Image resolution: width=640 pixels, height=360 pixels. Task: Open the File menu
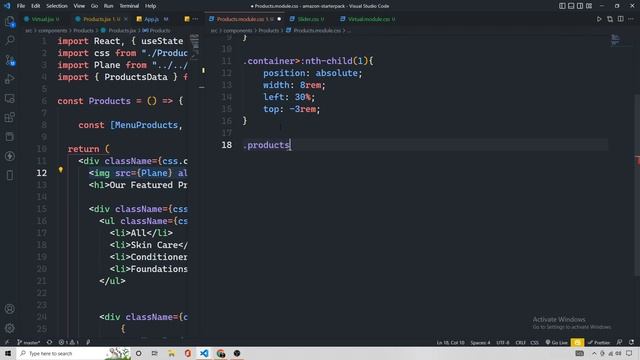pos(21,6)
